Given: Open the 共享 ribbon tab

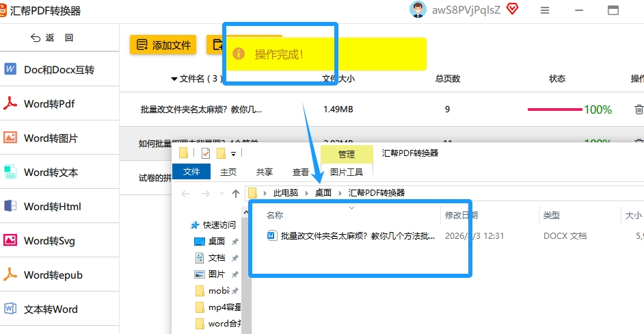Looking at the screenshot, I should coord(265,172).
